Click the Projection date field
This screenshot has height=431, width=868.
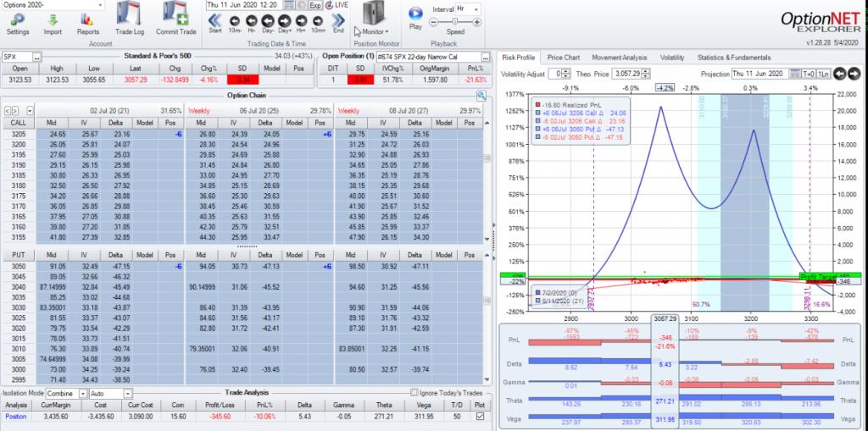coord(759,74)
